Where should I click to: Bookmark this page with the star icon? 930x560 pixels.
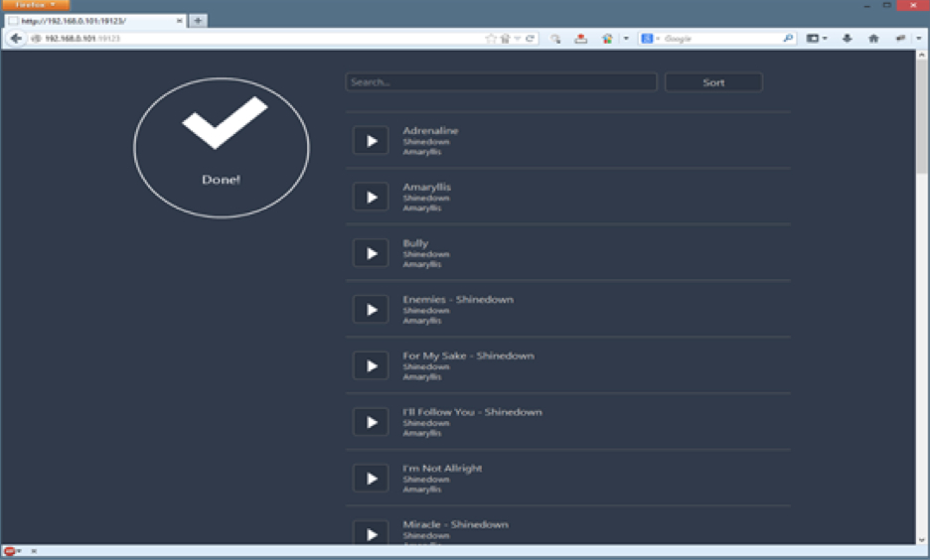pyautogui.click(x=491, y=39)
